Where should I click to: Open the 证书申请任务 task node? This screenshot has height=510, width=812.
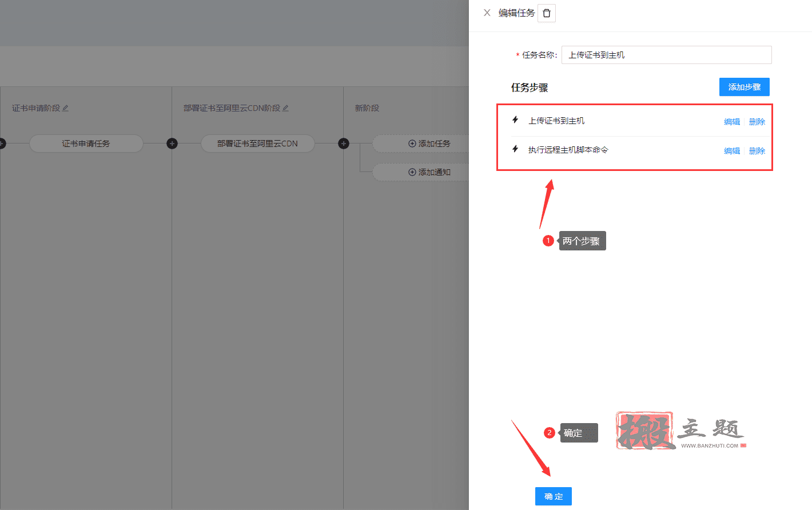coord(86,144)
